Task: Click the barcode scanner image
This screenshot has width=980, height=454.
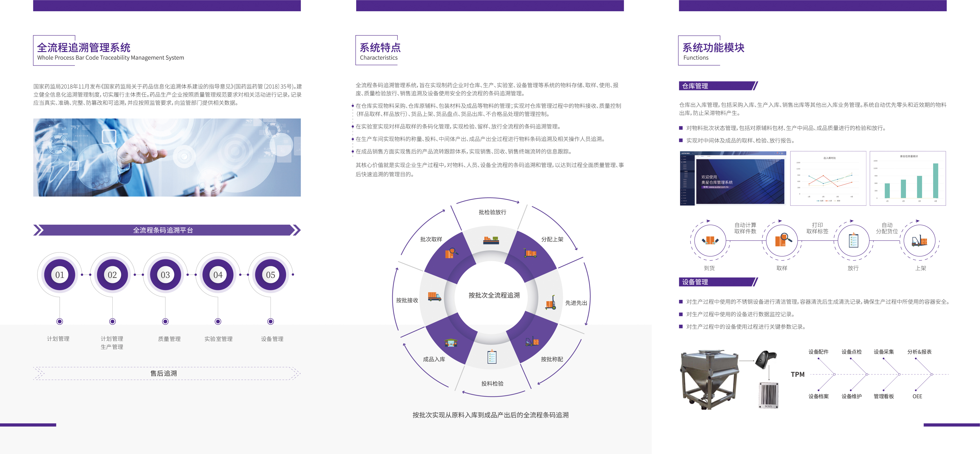Action: click(x=765, y=359)
